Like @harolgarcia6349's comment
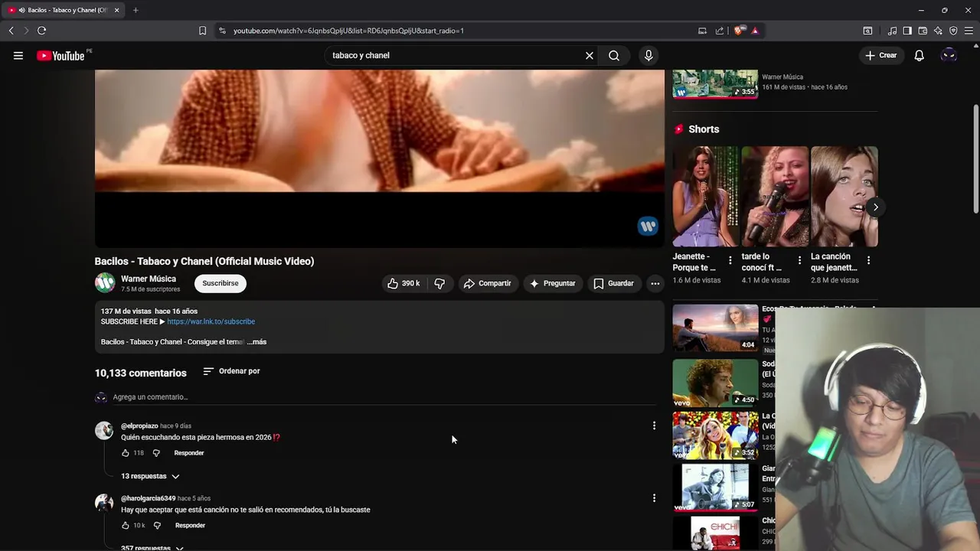This screenshot has height=551, width=980. pyautogui.click(x=126, y=526)
